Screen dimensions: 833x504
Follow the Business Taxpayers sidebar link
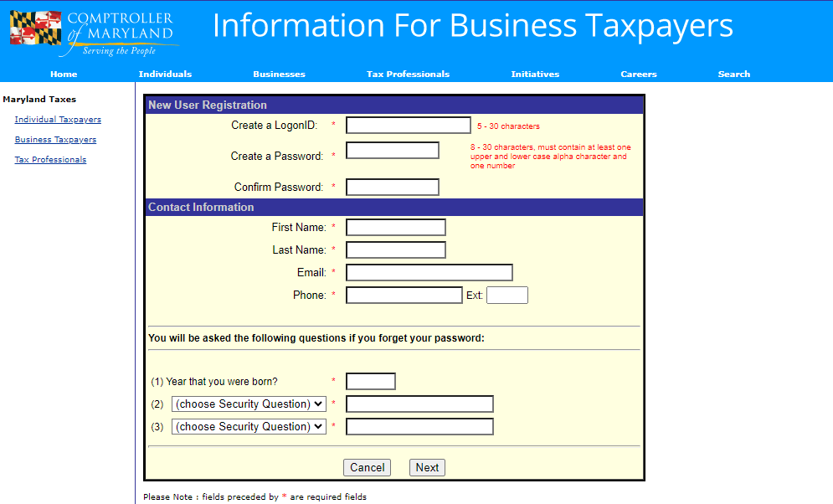point(55,140)
